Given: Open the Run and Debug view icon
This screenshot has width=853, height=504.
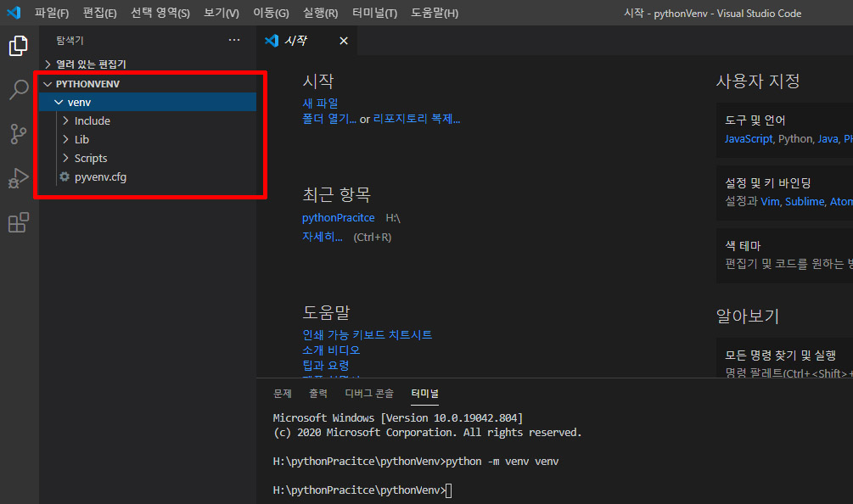Looking at the screenshot, I should tap(19, 178).
